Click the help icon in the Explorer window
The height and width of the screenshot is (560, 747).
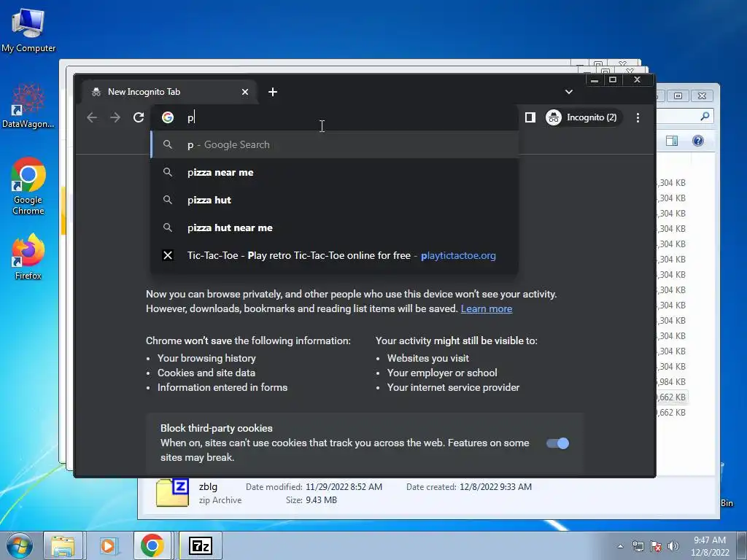point(698,141)
